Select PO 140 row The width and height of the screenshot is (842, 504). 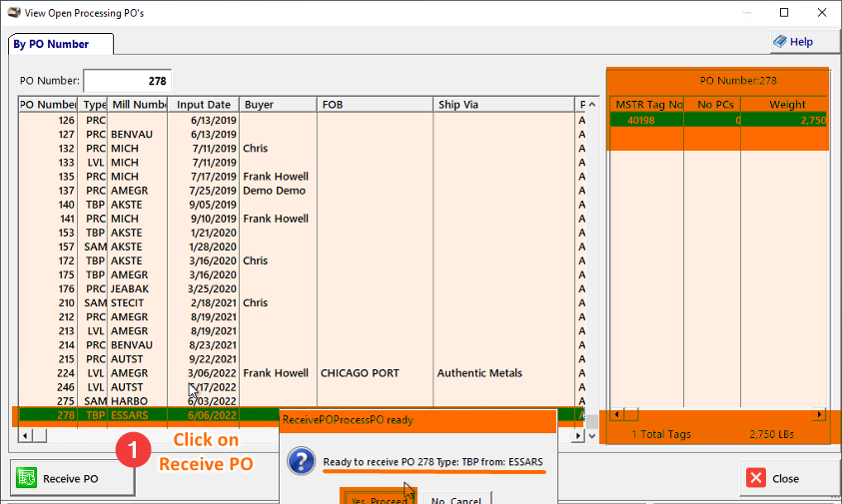[302, 205]
